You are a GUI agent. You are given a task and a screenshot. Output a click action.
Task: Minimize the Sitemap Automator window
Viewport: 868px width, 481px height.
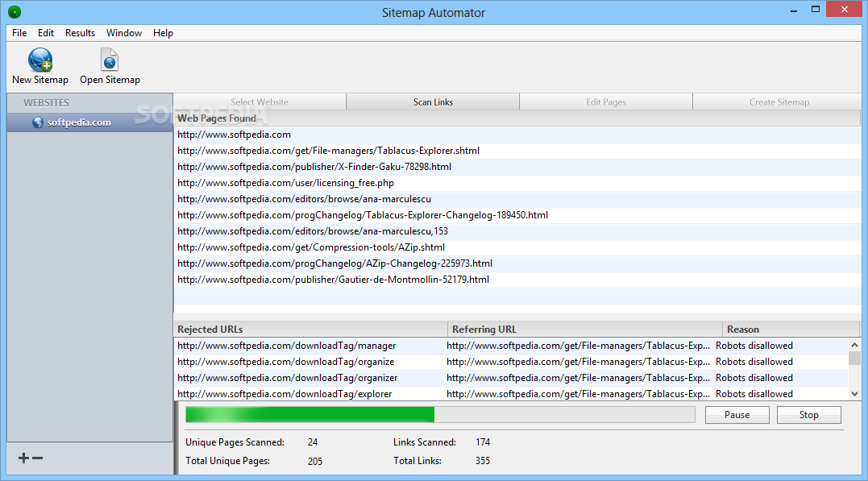pos(794,10)
